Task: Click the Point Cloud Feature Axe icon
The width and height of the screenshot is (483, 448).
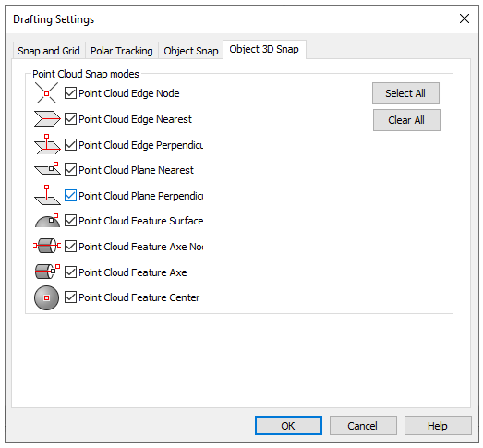Action: (47, 272)
